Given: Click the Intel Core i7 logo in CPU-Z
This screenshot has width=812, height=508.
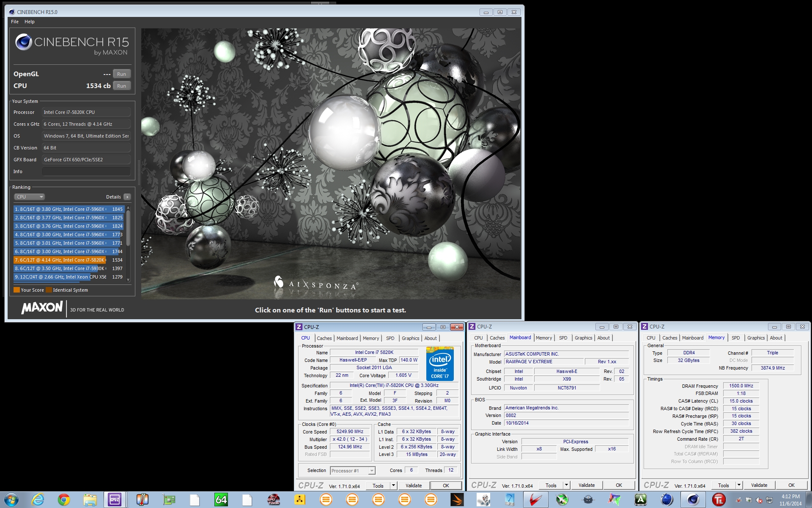Looking at the screenshot, I should point(440,364).
